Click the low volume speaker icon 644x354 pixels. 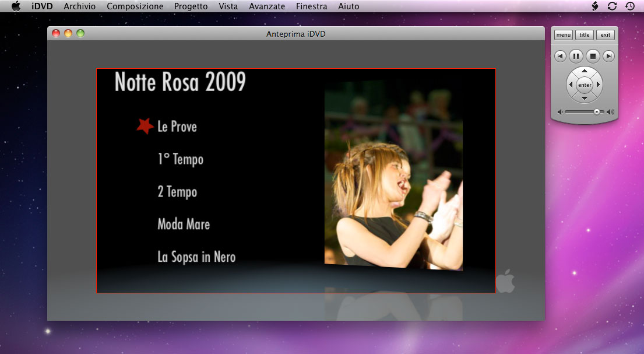pos(560,112)
